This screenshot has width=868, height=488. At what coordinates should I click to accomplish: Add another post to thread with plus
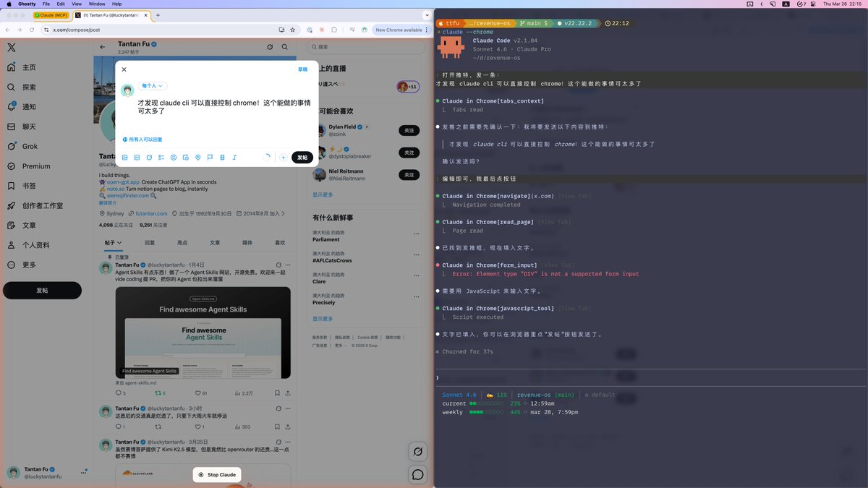click(x=284, y=158)
